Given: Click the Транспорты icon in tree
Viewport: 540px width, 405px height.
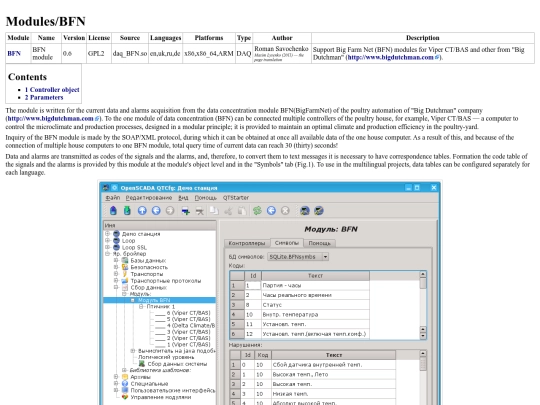Looking at the screenshot, I should pos(125,274).
